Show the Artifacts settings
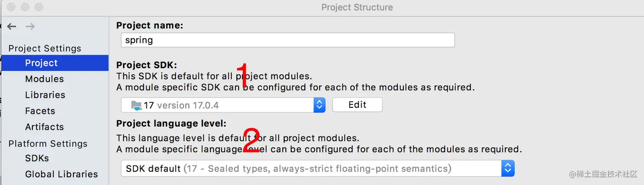The width and height of the screenshot is (644, 185). tap(44, 127)
